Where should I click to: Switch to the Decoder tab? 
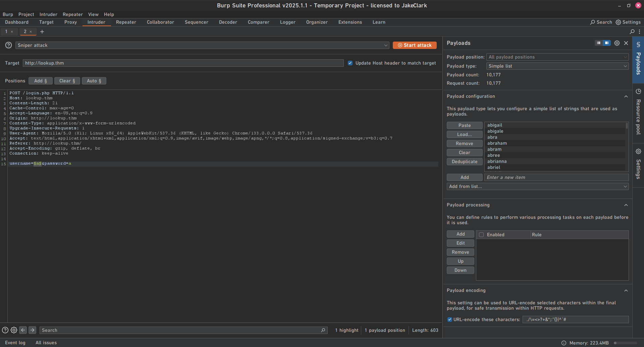click(x=228, y=22)
